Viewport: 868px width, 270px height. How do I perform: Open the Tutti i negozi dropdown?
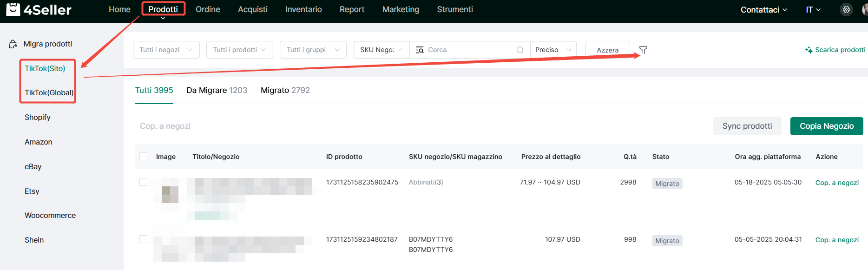166,50
